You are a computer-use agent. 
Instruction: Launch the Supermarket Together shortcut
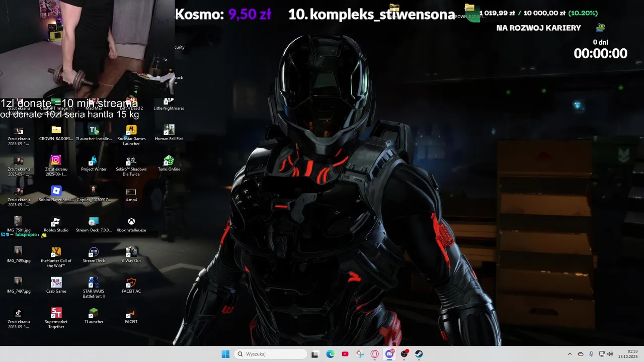click(56, 319)
